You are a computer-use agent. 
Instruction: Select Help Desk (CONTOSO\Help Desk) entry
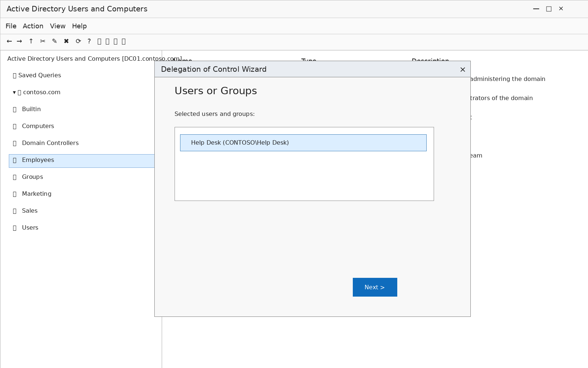pos(303,143)
